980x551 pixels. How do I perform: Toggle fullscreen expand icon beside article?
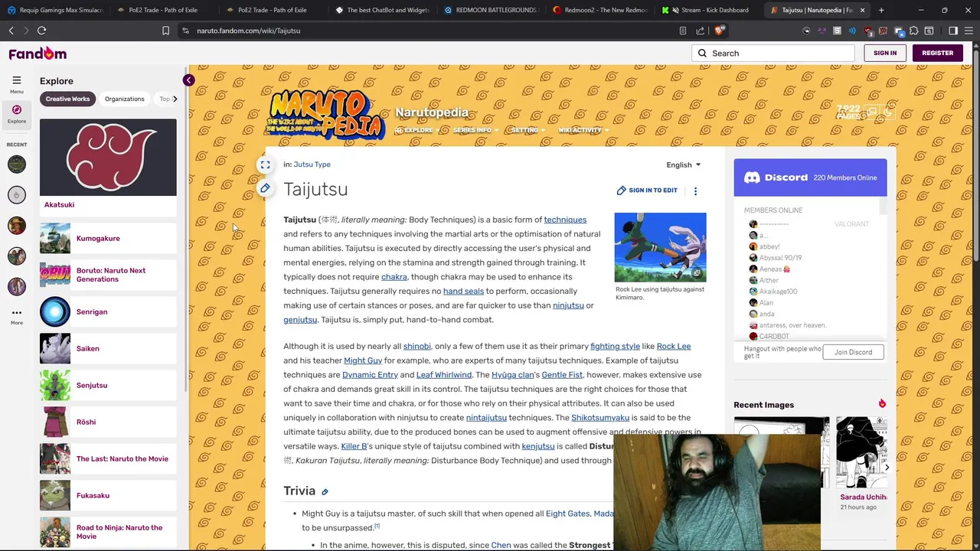click(x=265, y=165)
